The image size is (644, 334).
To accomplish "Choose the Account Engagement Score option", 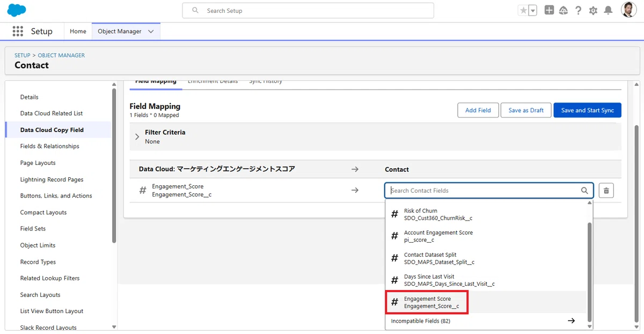I will 487,236.
